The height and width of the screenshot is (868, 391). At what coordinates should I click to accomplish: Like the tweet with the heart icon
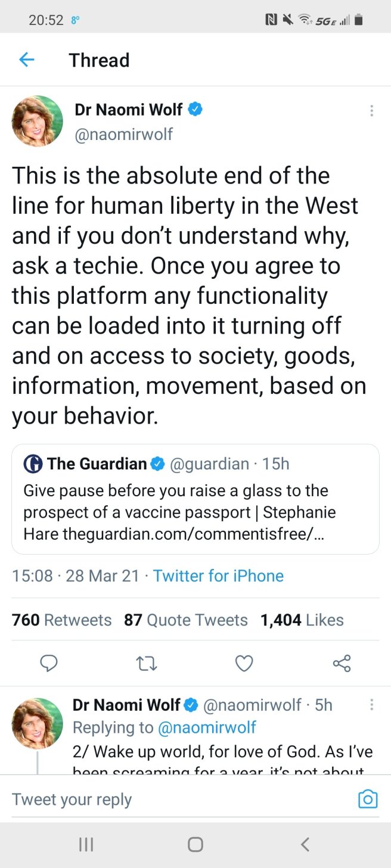(244, 663)
